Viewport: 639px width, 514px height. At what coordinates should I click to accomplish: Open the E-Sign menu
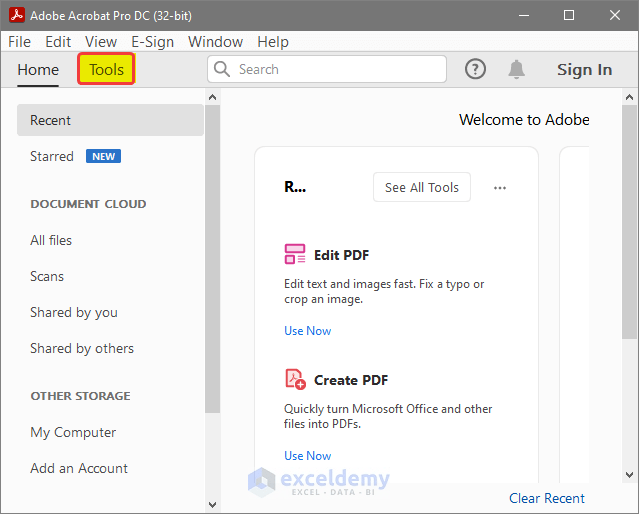tap(152, 42)
